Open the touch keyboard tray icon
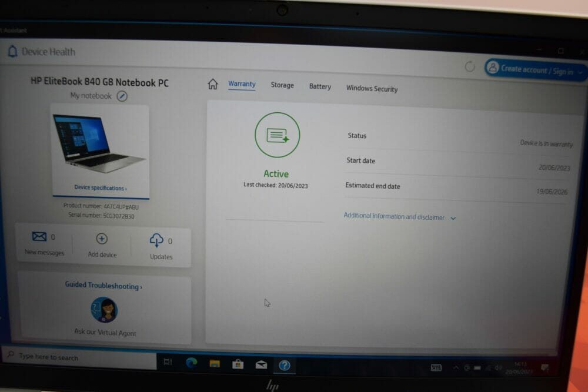The height and width of the screenshot is (392, 588). pyautogui.click(x=436, y=368)
